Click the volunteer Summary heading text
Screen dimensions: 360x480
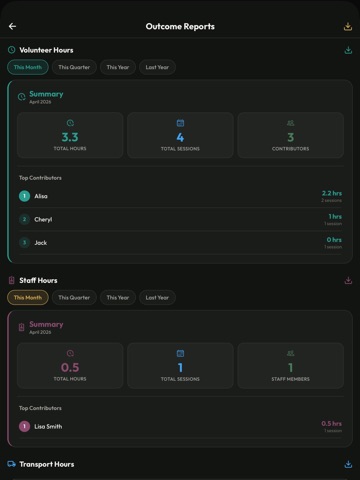(46, 94)
